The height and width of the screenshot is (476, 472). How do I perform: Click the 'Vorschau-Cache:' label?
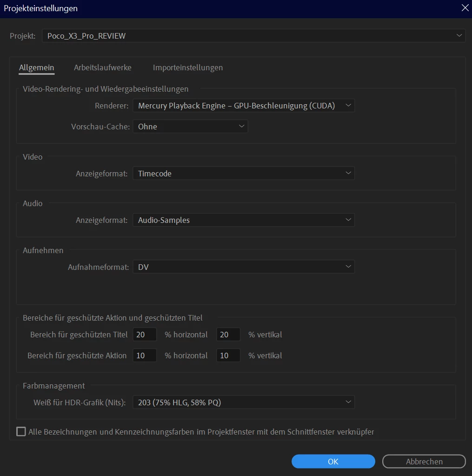(100, 127)
